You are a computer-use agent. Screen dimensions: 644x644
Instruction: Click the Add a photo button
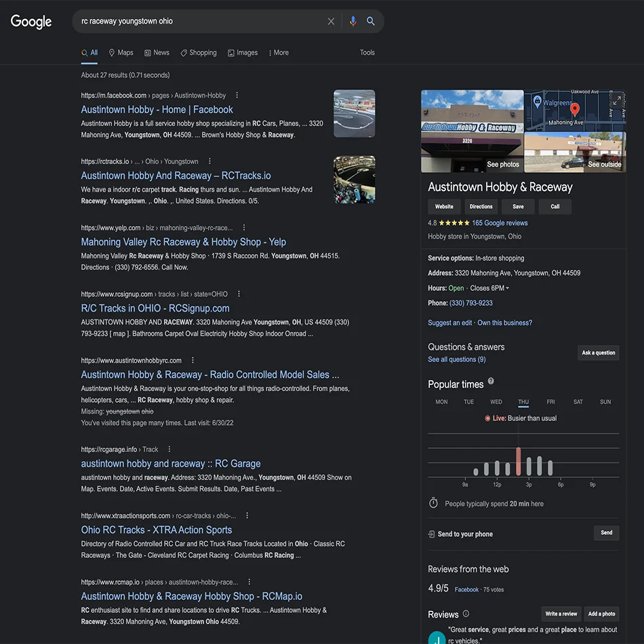(602, 614)
